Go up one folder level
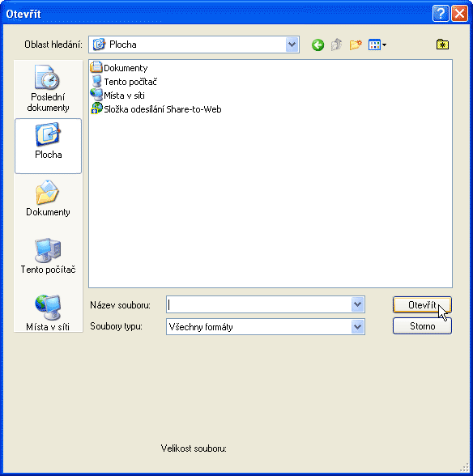Viewport: 473px width, 476px height. [337, 45]
